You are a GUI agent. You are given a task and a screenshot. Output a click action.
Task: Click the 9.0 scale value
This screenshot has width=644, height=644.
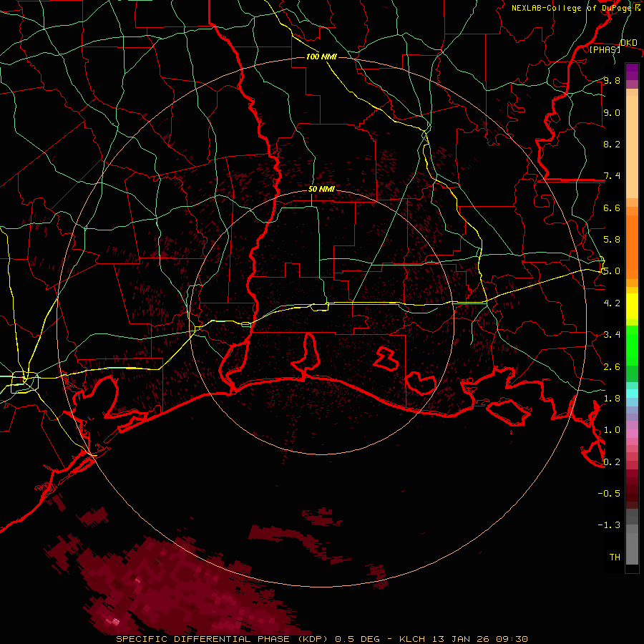[x=612, y=112]
